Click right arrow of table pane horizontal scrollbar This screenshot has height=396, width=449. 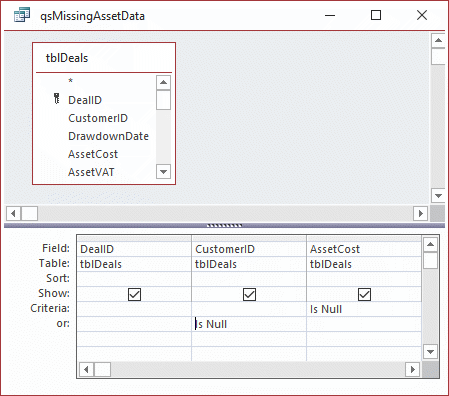coord(421,213)
